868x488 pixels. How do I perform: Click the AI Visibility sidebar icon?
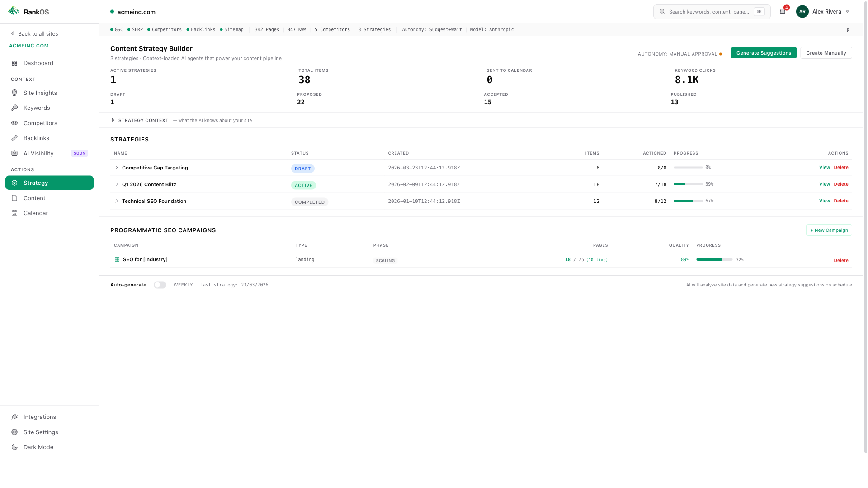[15, 153]
